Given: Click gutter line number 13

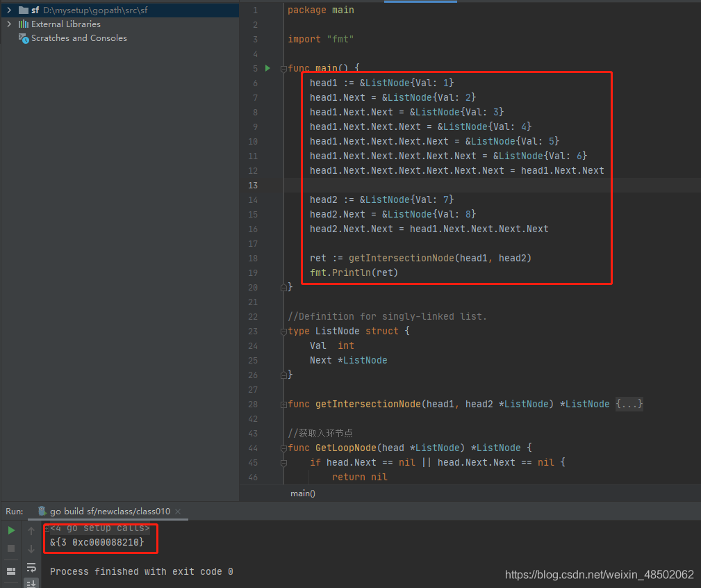Looking at the screenshot, I should pos(253,185).
